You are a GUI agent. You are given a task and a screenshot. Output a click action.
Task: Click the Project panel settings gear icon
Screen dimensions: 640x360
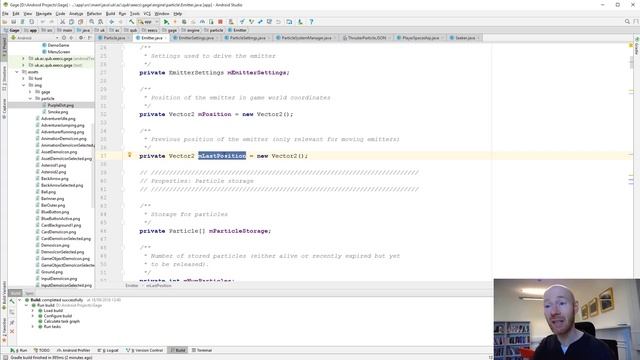[x=81, y=38]
